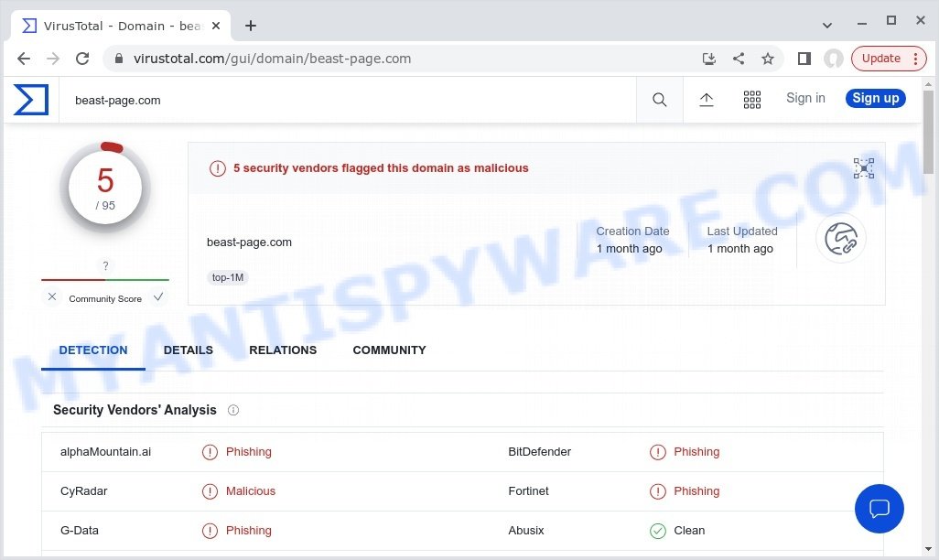Go back in browser history
Image resolution: width=939 pixels, height=560 pixels.
(24, 59)
